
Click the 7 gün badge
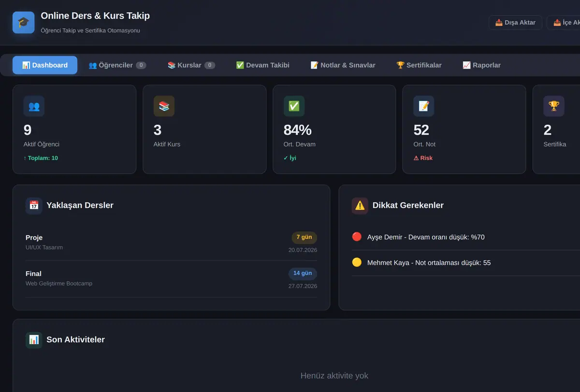point(304,237)
